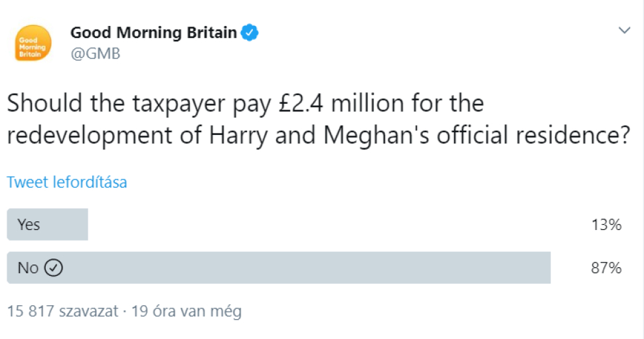This screenshot has width=644, height=339.
Task: Select the No poll option bar
Action: click(278, 268)
